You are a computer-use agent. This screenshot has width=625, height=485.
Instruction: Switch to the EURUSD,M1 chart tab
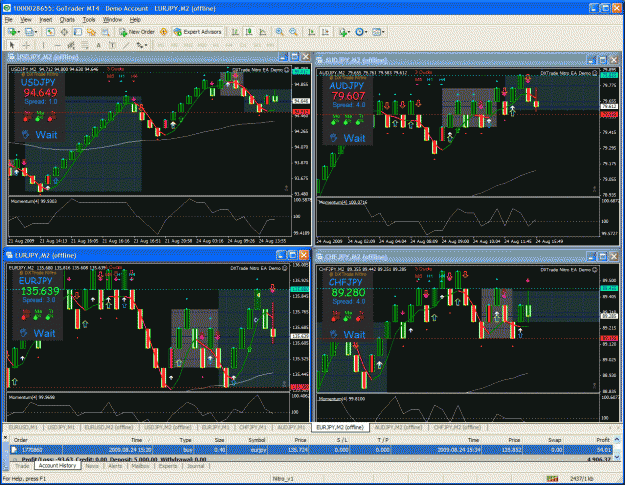(23, 427)
